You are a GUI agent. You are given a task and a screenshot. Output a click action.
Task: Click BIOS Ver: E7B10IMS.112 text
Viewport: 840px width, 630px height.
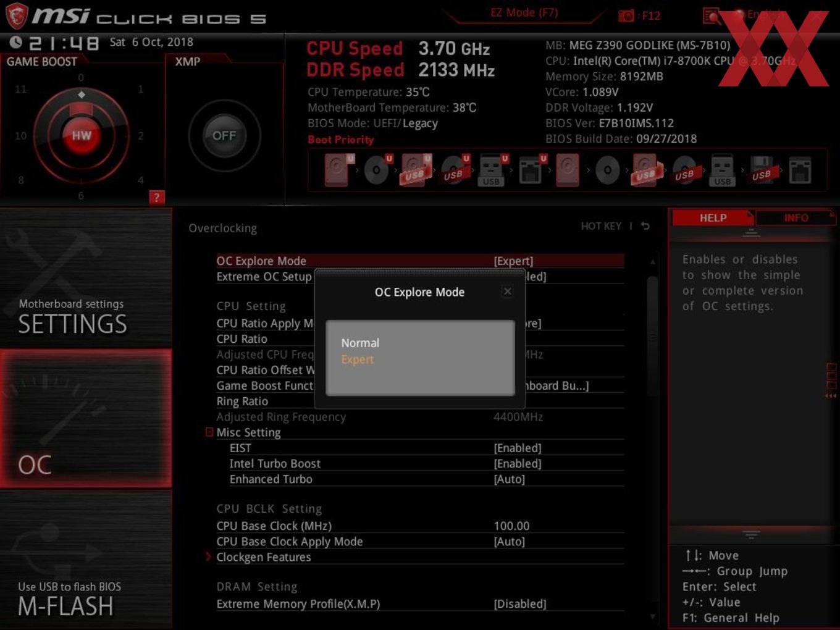pos(610,123)
